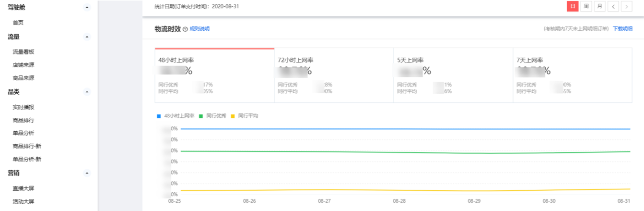Click the 驾驶舱 section heading
This screenshot has height=211, width=644.
17,7
